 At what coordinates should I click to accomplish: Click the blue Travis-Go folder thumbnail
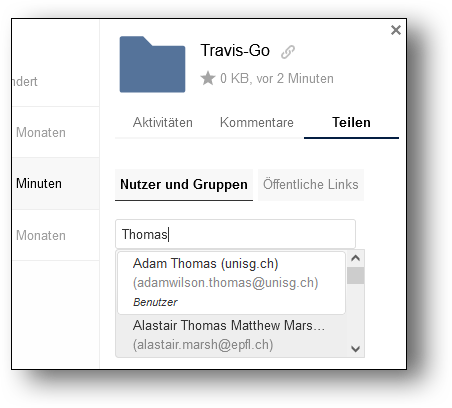coord(152,64)
